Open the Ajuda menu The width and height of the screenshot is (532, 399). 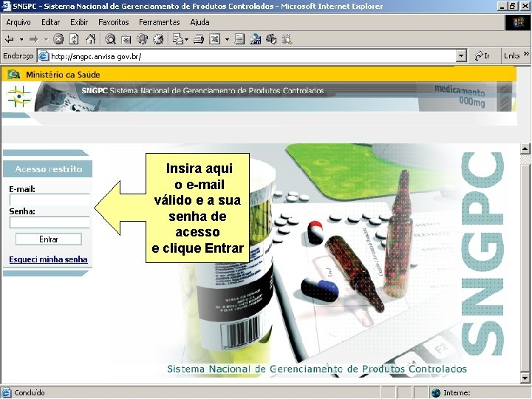pyautogui.click(x=199, y=22)
